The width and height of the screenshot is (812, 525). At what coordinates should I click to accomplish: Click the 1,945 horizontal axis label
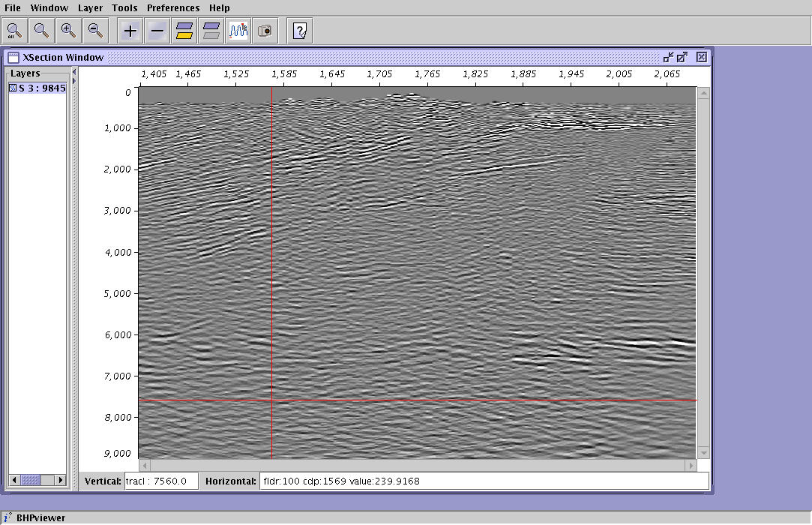[571, 74]
